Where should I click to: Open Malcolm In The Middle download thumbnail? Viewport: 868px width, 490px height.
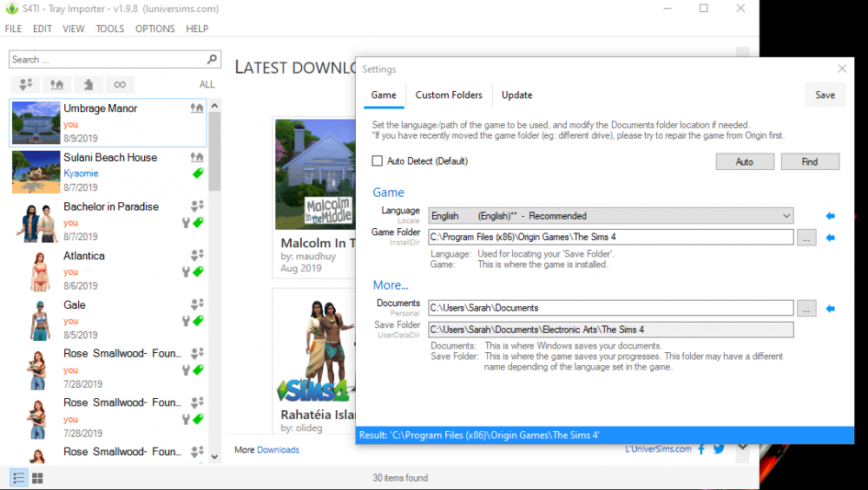tap(316, 174)
